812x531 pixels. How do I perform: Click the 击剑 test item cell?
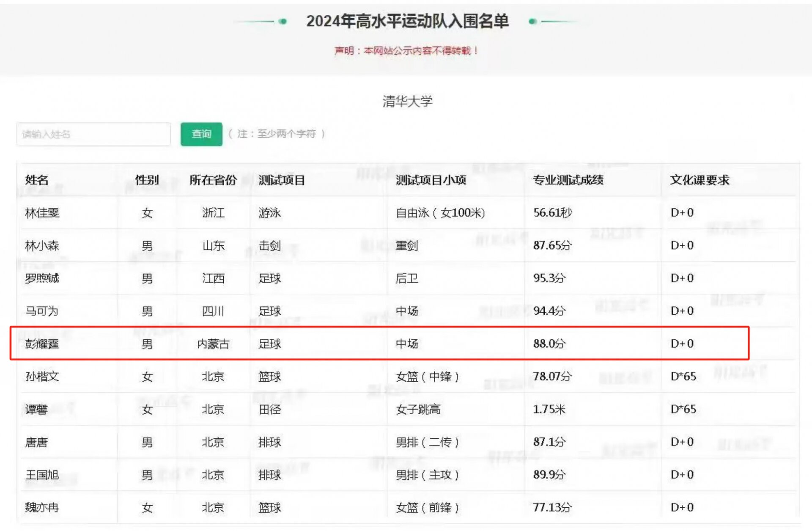(270, 246)
